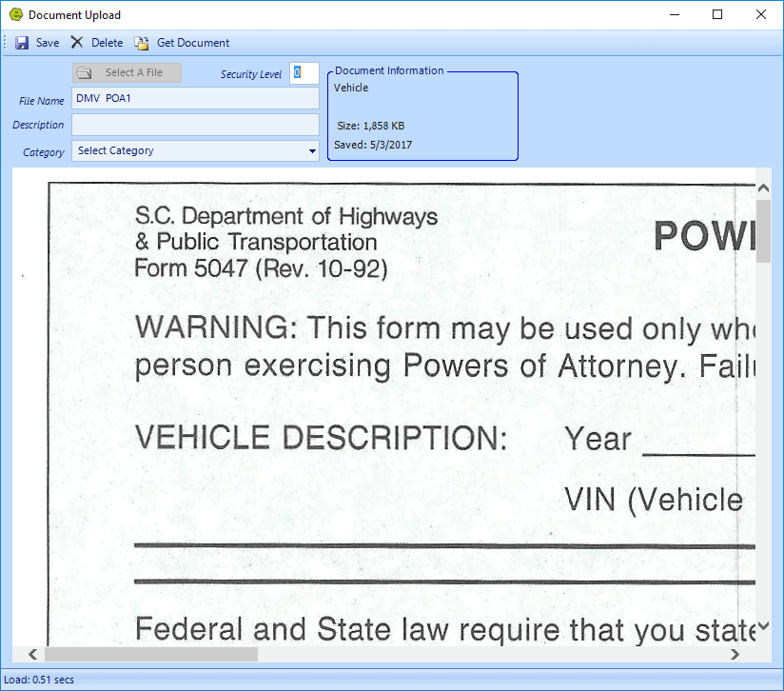Close the Document Upload window
The width and height of the screenshot is (784, 691).
pyautogui.click(x=761, y=14)
